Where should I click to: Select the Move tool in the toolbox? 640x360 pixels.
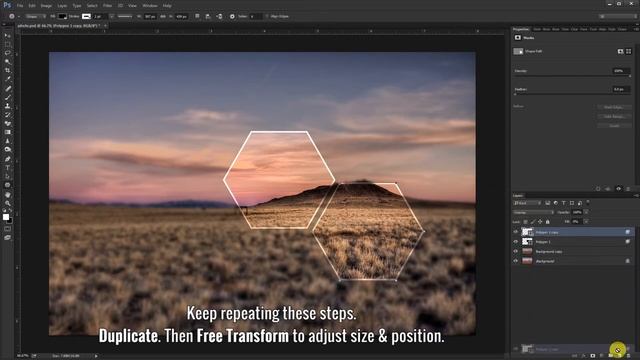point(7,36)
